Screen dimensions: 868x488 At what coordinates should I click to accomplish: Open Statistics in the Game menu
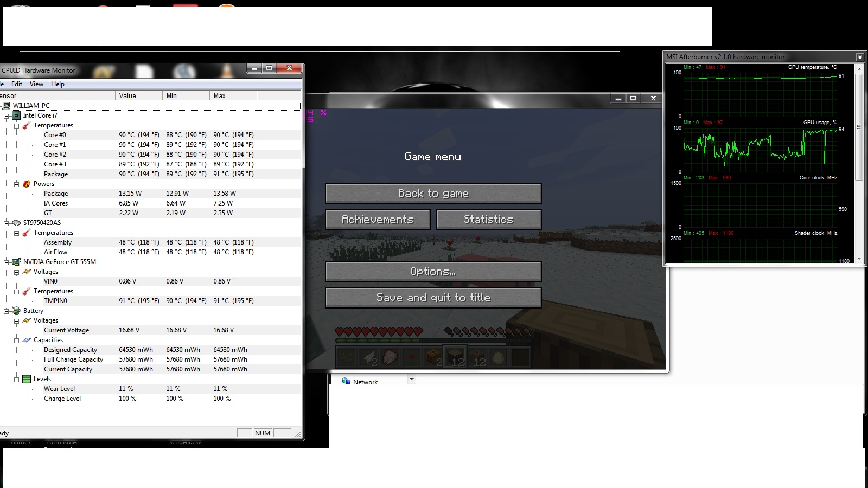(489, 220)
